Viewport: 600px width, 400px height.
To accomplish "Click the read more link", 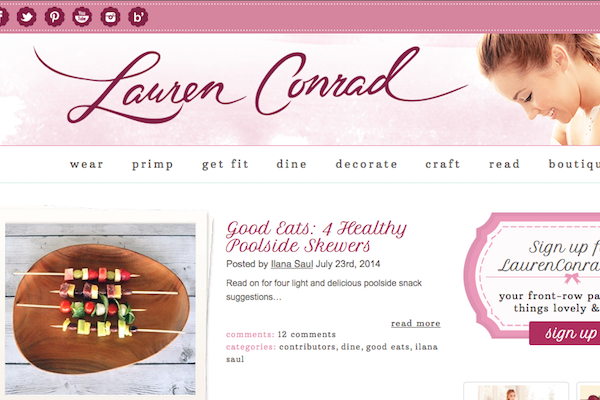I will coord(416,323).
